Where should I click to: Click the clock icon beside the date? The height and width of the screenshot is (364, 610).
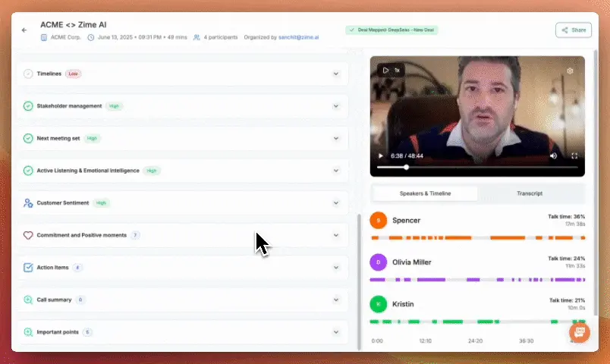click(90, 37)
